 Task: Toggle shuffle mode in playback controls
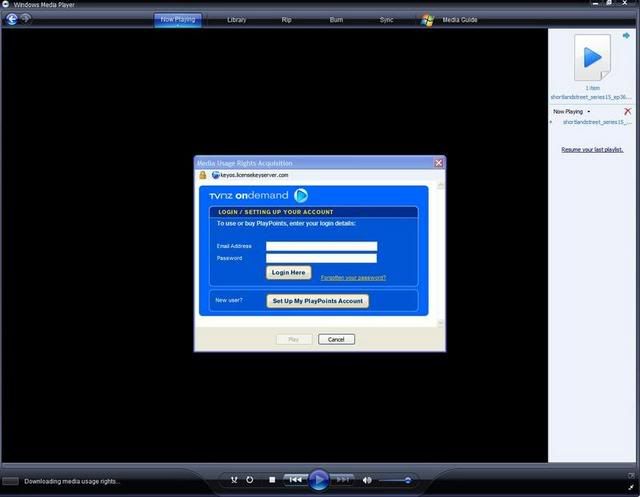click(234, 480)
